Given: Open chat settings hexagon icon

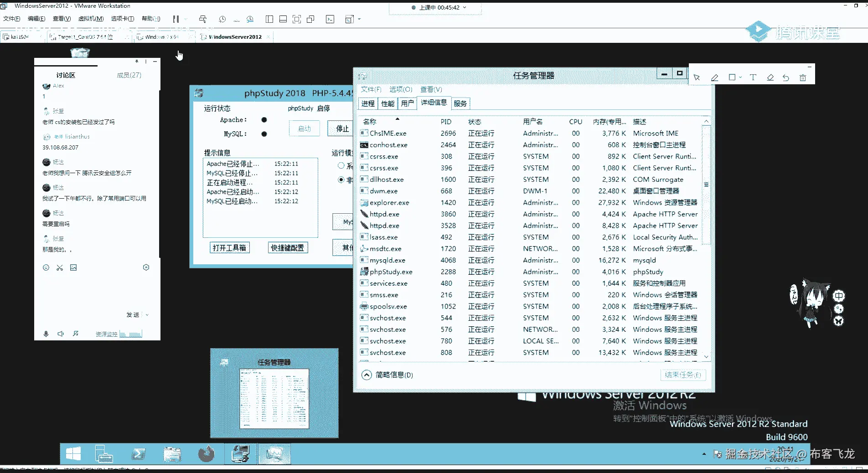Looking at the screenshot, I should point(146,267).
